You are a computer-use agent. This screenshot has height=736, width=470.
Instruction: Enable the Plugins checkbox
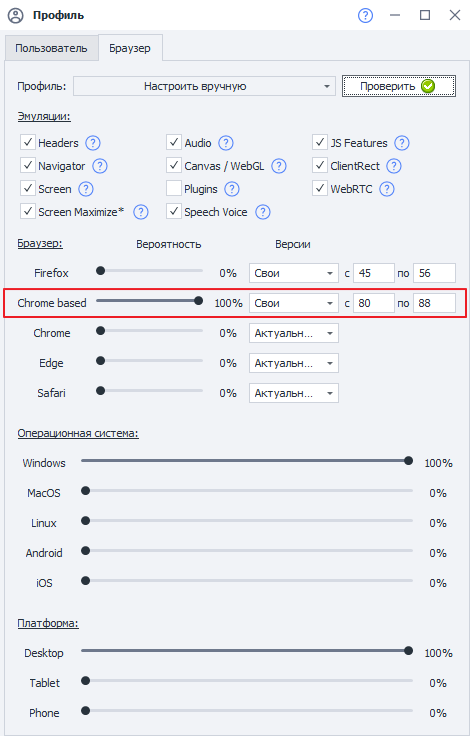tap(174, 189)
